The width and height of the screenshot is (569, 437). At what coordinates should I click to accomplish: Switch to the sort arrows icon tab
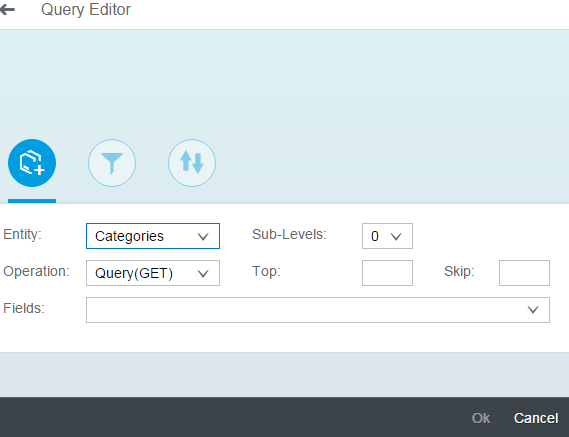tap(192, 163)
